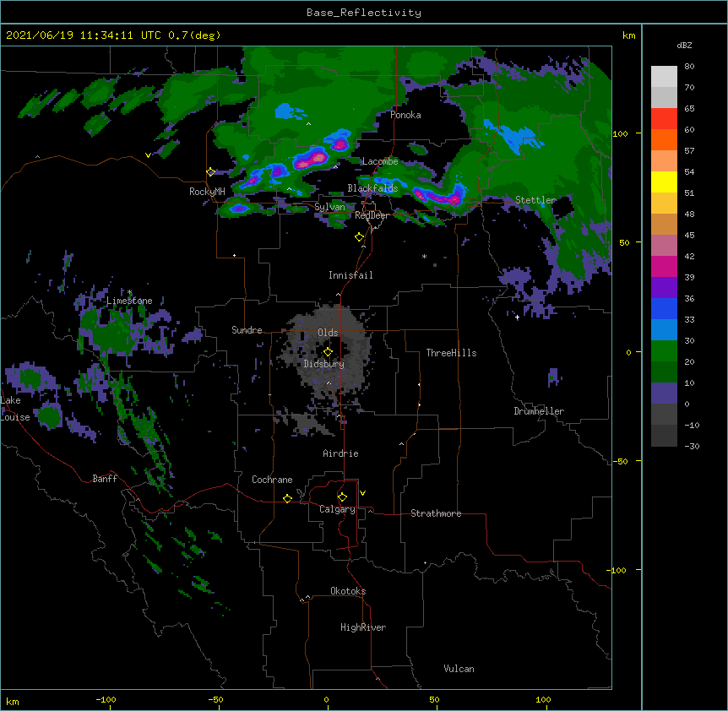Click the Lake Louise label

(15, 409)
